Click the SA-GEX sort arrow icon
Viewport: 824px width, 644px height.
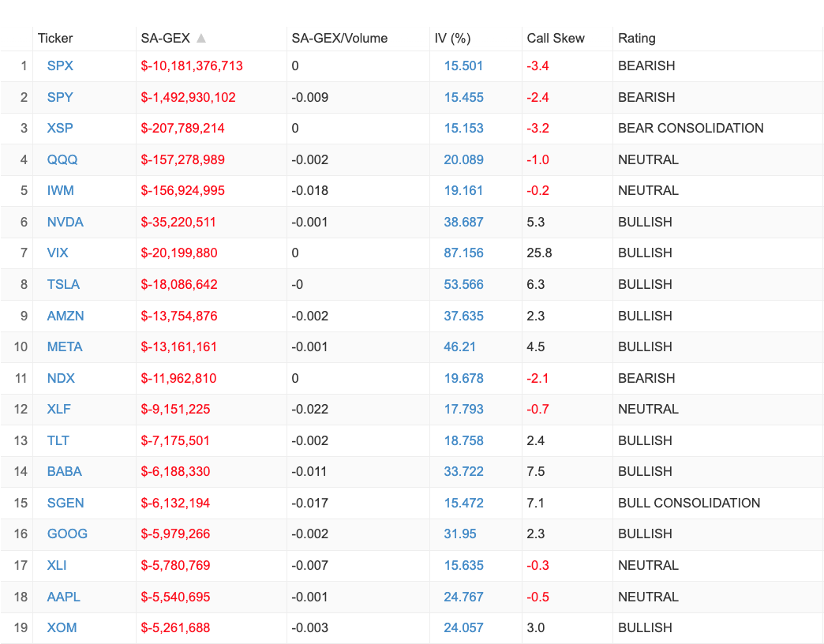[x=200, y=38]
